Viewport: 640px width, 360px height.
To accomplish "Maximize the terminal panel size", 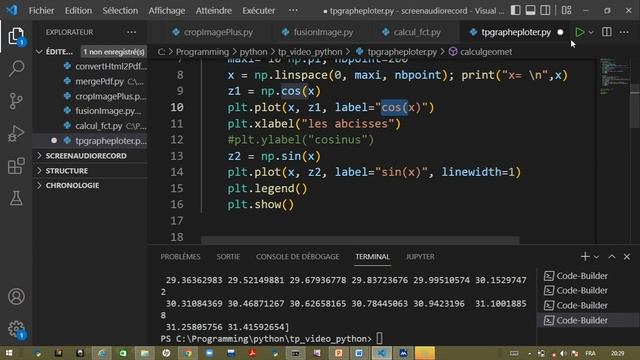I will pyautogui.click(x=611, y=256).
